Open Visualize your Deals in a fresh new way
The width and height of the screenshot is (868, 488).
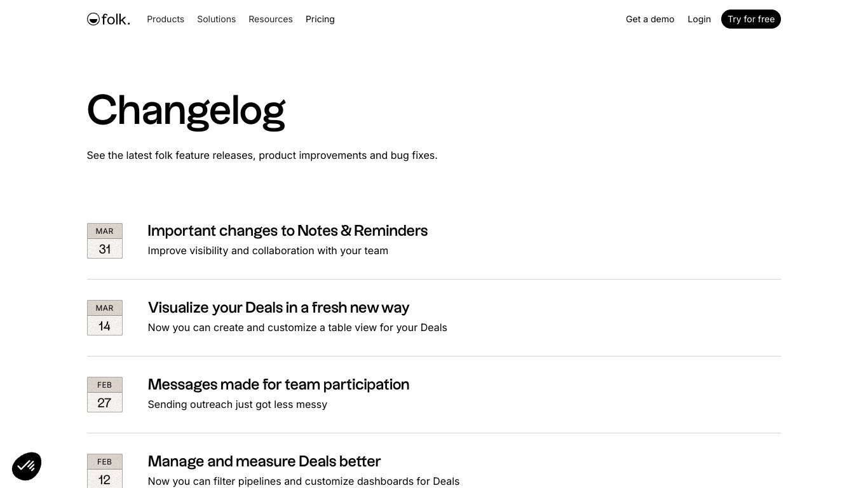tap(279, 308)
